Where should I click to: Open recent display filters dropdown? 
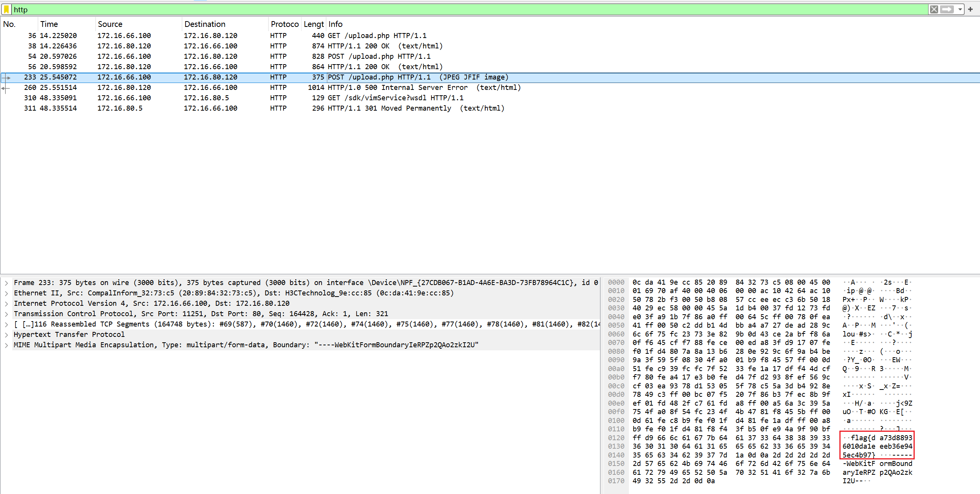tap(960, 9)
